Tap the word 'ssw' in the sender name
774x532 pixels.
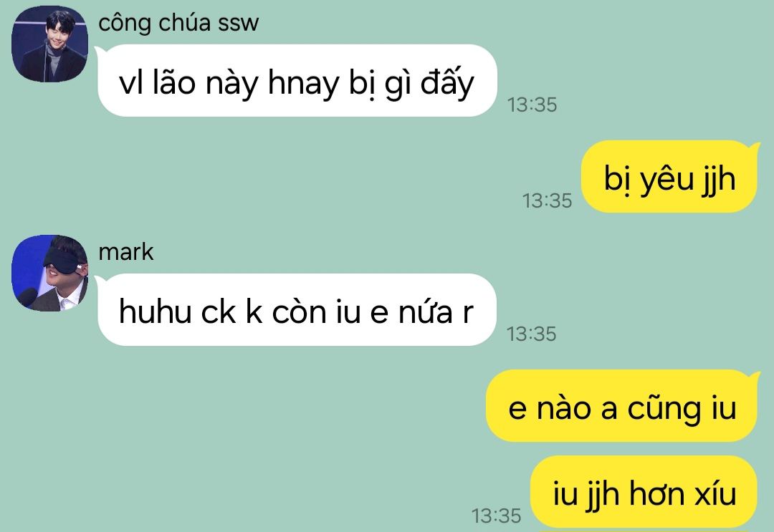point(238,24)
